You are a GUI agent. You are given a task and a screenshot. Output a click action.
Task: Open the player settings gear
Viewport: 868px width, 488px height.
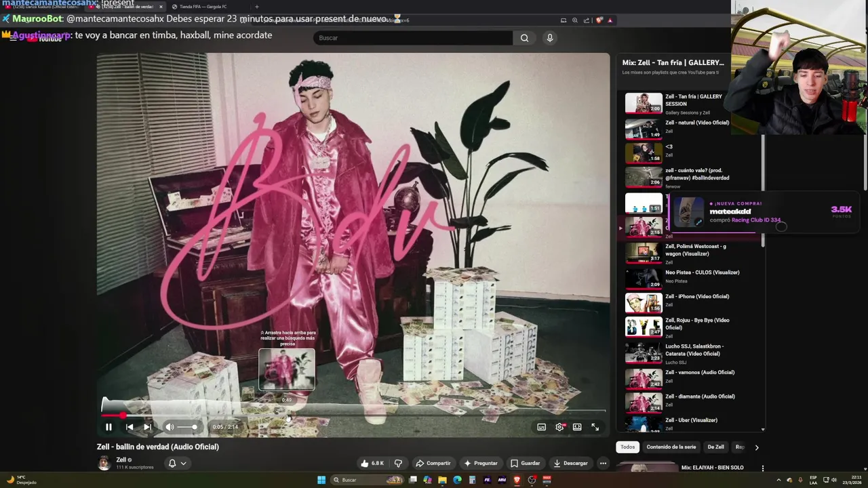tap(559, 427)
